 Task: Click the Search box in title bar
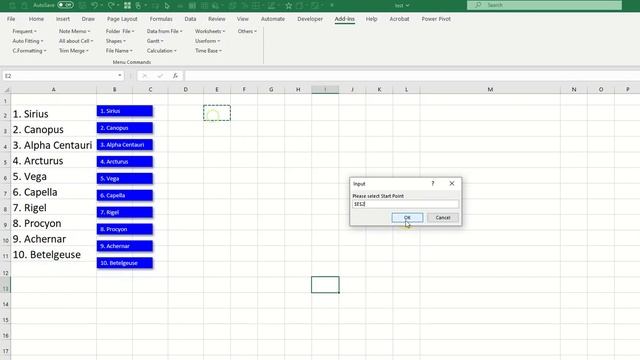[x=544, y=5]
